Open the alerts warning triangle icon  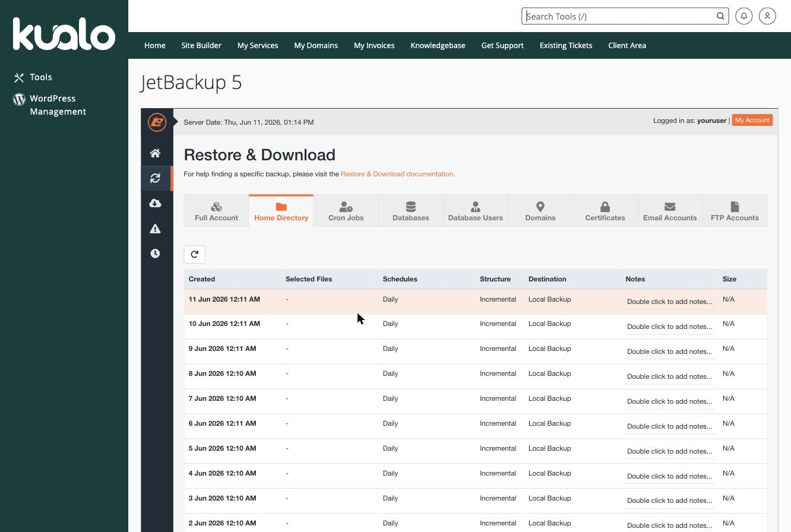[155, 229]
